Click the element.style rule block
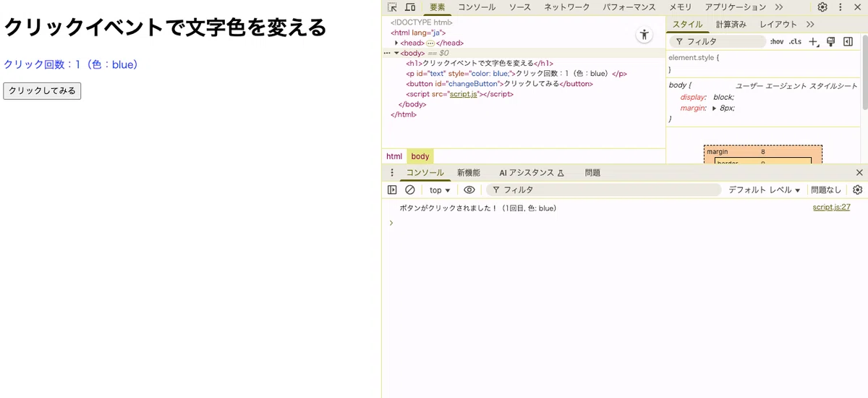Screen dimensions: 868x398 764,64
